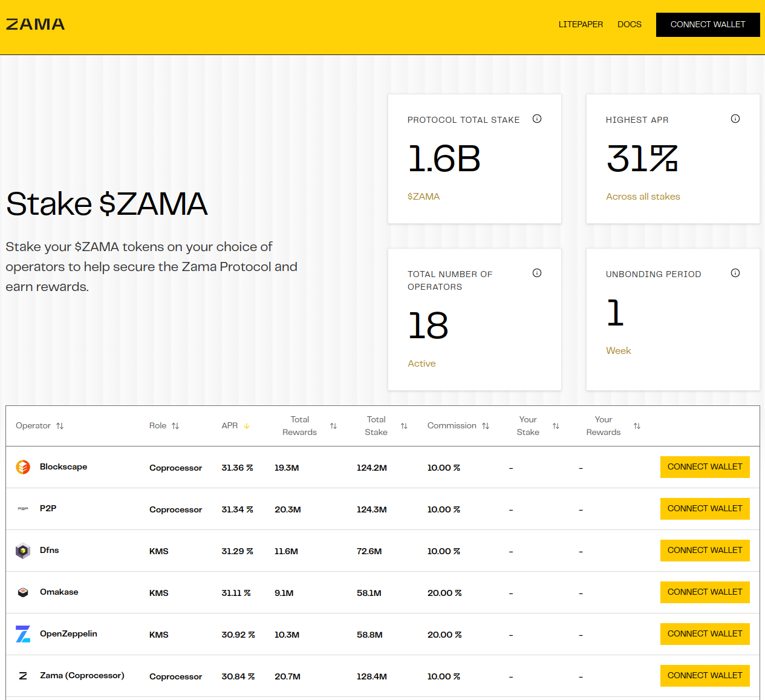Click the P2P operator logo
The image size is (765, 700).
(x=23, y=509)
